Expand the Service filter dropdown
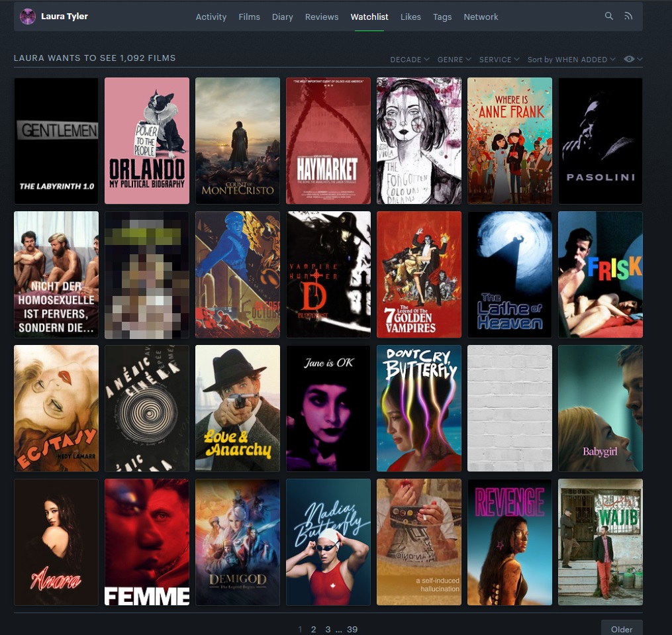Viewport: 672px width, 635px height. 499,60
